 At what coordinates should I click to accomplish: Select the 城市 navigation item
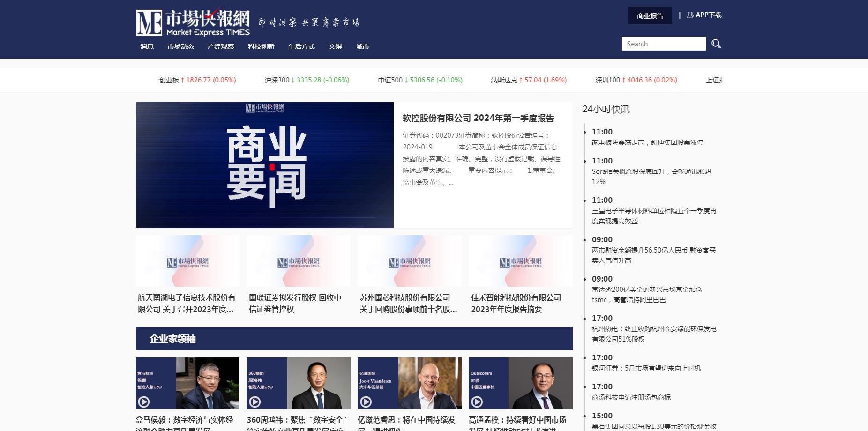pyautogui.click(x=362, y=46)
